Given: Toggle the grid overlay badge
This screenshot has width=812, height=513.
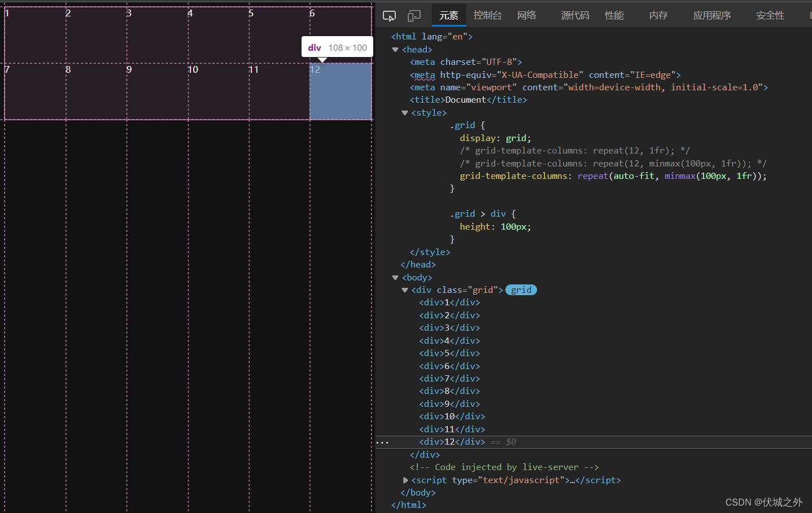Looking at the screenshot, I should click(x=521, y=290).
